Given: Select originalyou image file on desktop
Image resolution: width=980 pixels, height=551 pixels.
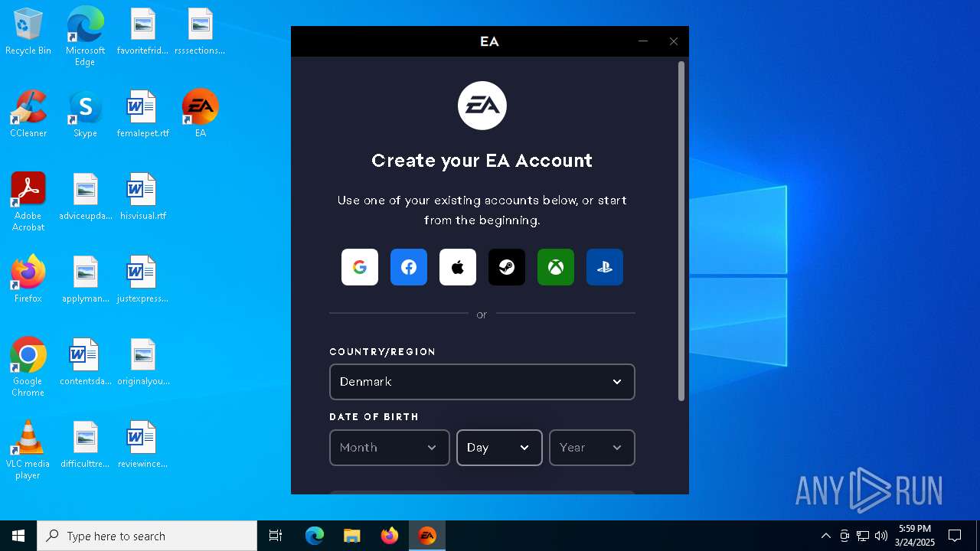Looking at the screenshot, I should tap(142, 362).
